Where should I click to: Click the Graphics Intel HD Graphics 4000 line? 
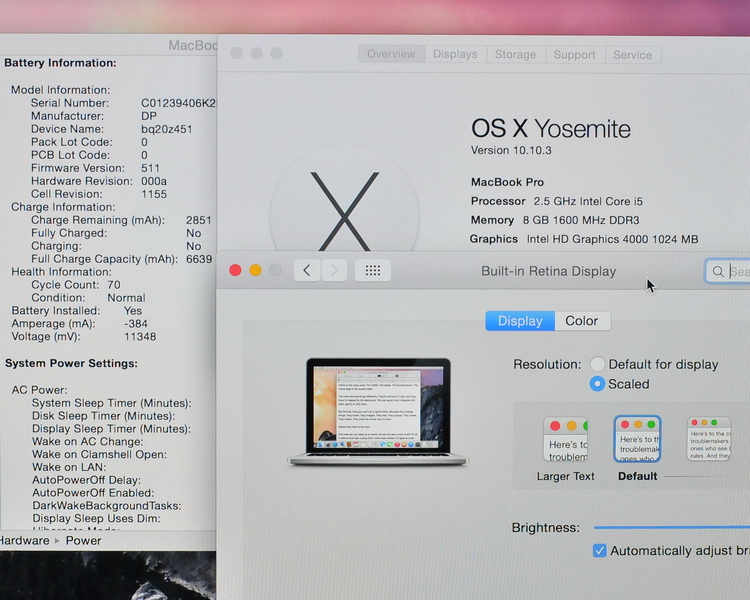tap(584, 239)
